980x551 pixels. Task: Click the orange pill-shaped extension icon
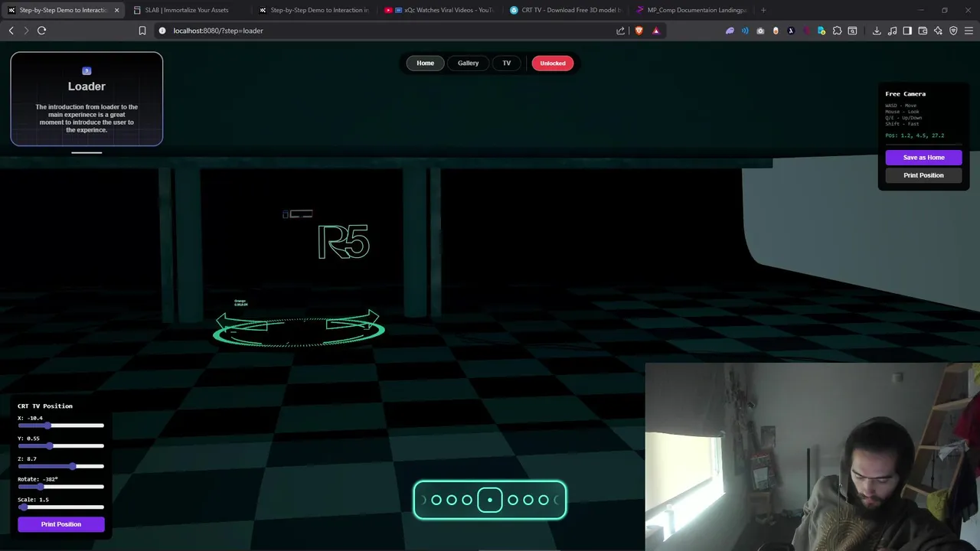(x=776, y=31)
